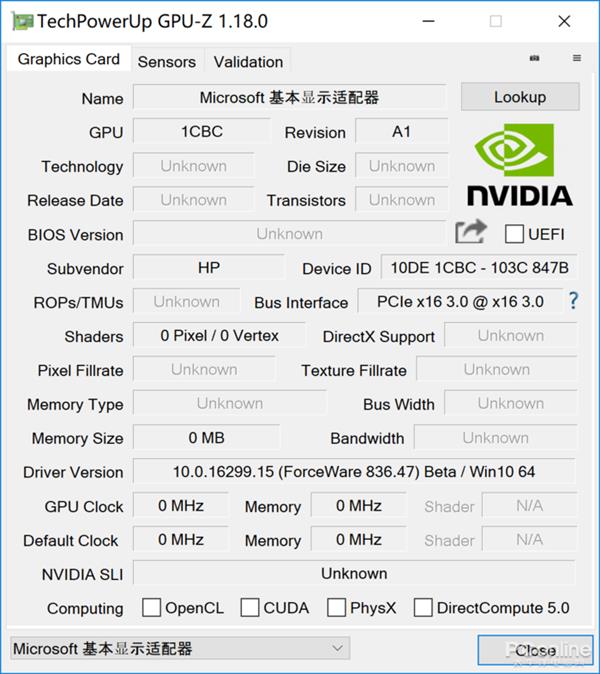This screenshot has width=600, height=674.
Task: Click the Memory Size field 0 MB
Action: (x=206, y=438)
